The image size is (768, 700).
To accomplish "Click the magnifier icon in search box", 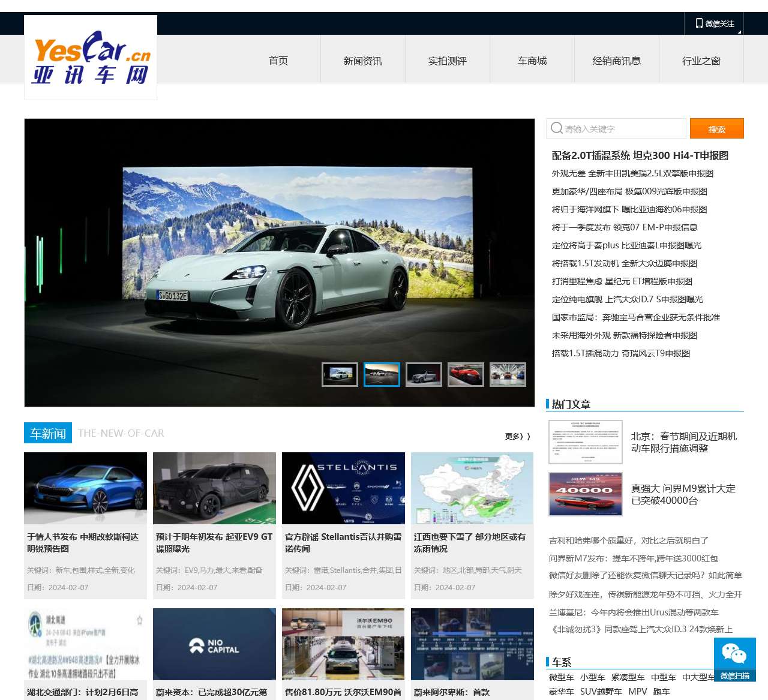I will pos(556,128).
